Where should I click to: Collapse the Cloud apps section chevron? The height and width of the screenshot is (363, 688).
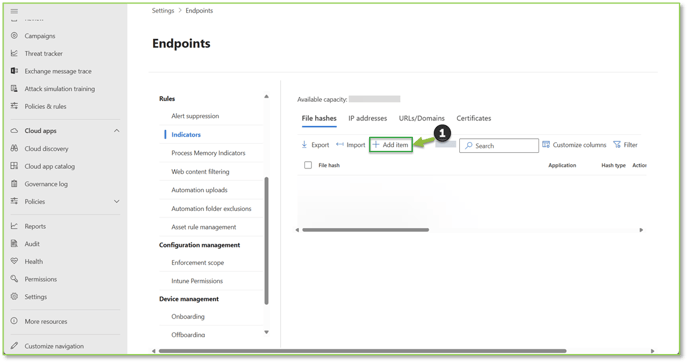tap(116, 131)
